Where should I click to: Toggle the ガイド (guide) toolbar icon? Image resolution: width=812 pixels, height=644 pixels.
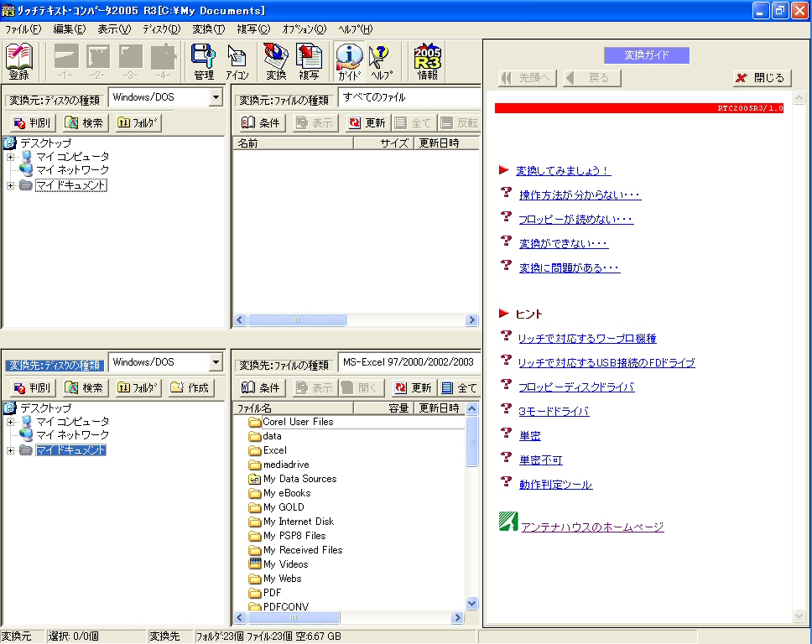(349, 61)
